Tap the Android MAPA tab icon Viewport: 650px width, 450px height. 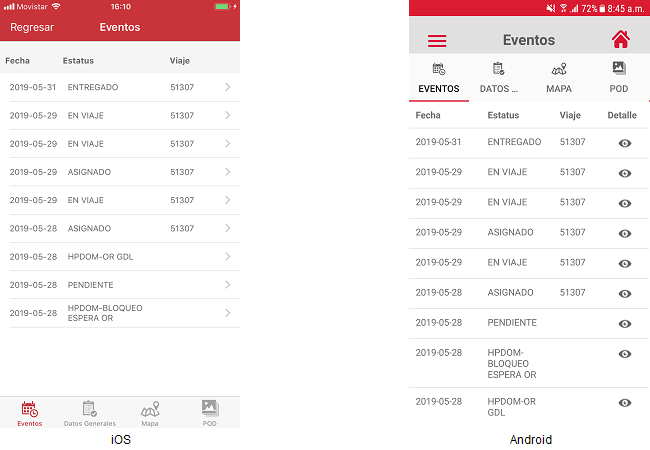click(x=559, y=69)
